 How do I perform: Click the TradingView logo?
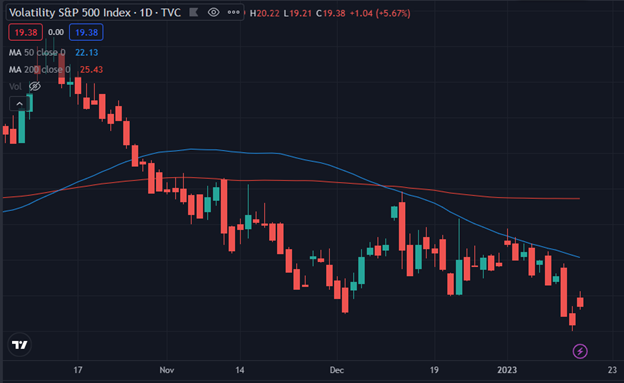[x=20, y=345]
